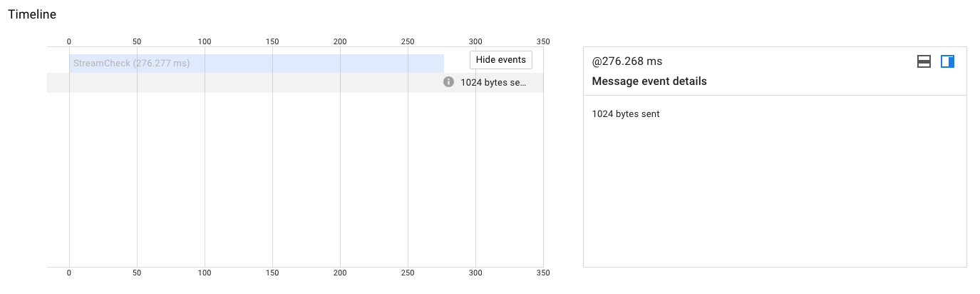Click the 250 tick on the upper axis
Image resolution: width=980 pixels, height=294 pixels.
(408, 41)
